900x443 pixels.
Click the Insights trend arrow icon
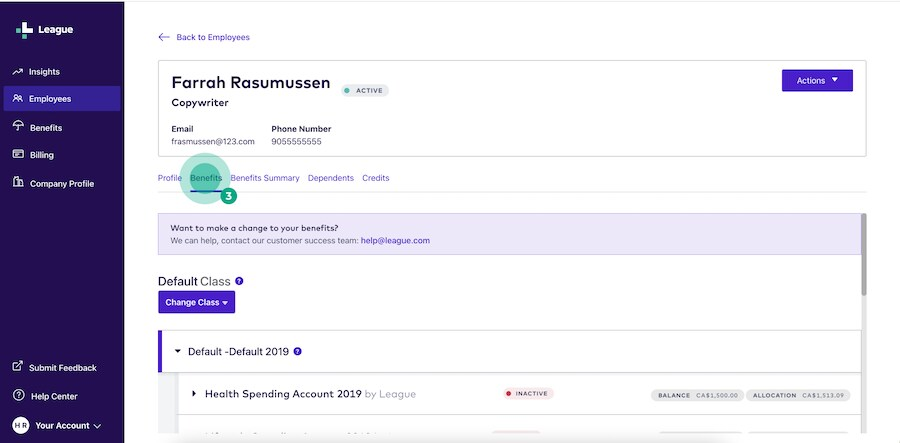coord(17,72)
